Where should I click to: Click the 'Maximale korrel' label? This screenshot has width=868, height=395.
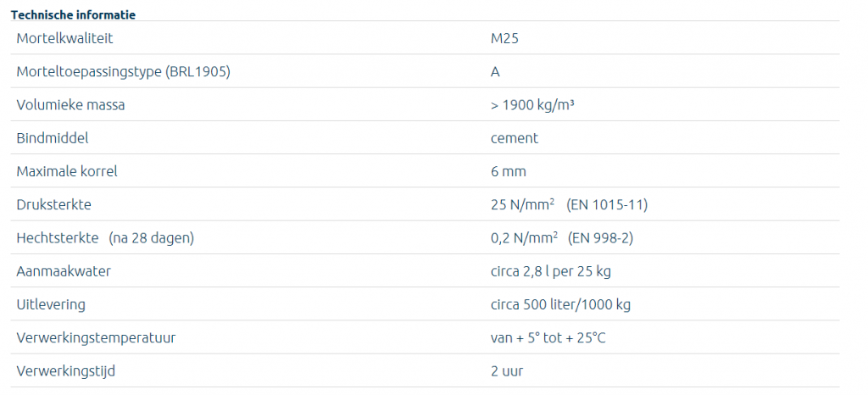click(x=67, y=171)
